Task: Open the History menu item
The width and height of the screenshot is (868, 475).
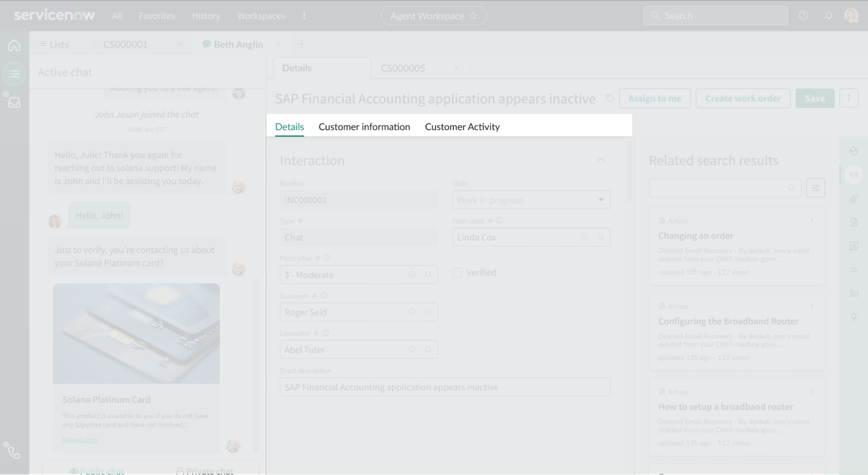Action: click(x=206, y=15)
